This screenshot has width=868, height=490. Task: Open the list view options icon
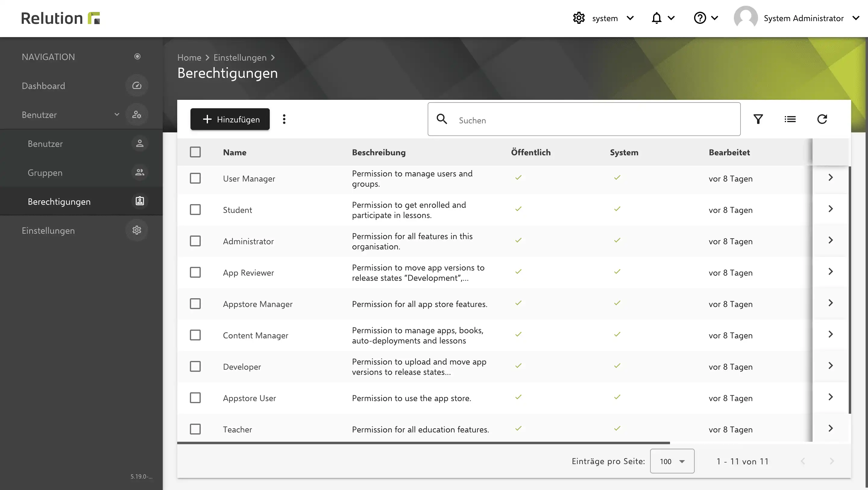790,119
